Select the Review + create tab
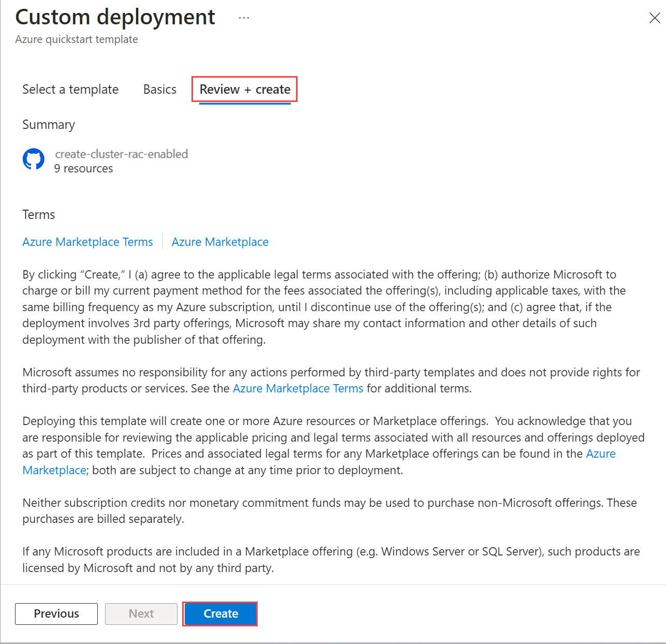The height and width of the screenshot is (644, 666). click(x=245, y=90)
